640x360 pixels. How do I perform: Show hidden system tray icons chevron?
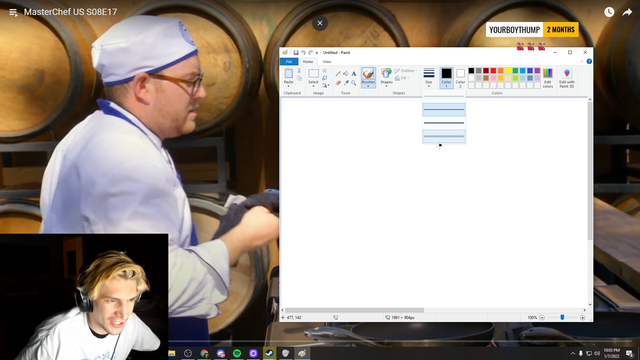[x=573, y=353]
